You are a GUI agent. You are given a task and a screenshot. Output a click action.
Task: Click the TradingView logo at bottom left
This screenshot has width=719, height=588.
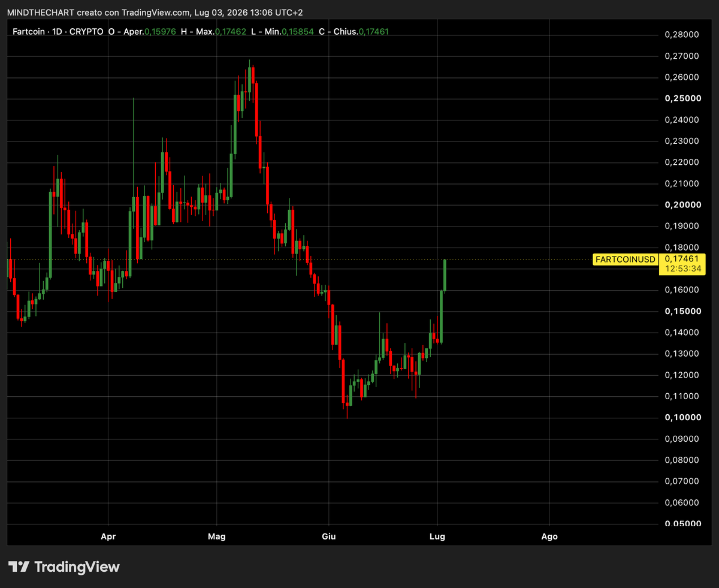(x=64, y=566)
